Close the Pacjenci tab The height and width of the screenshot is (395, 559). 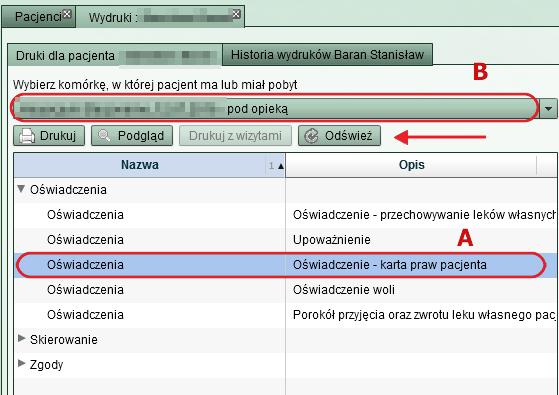click(67, 14)
